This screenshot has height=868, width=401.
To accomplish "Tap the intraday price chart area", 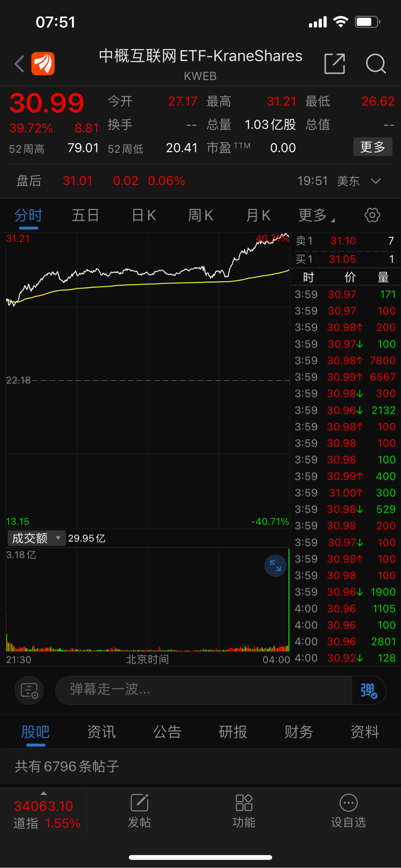I will point(148,380).
